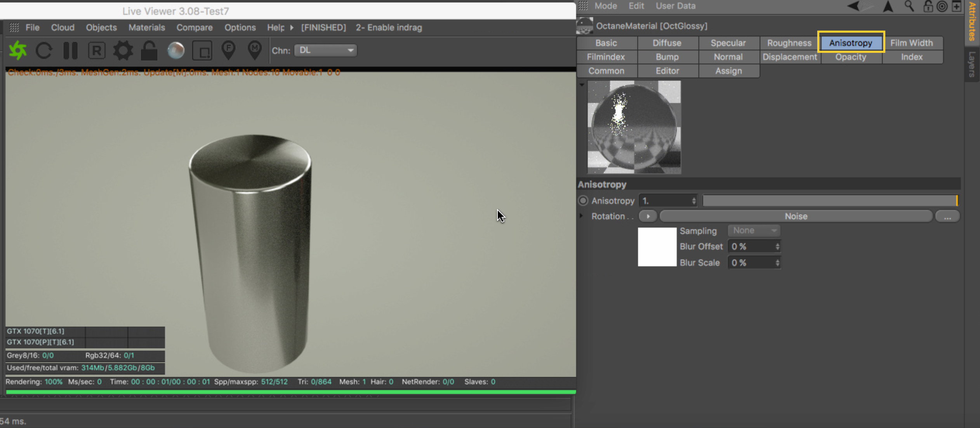Open the Chn channel dropdown
Viewport: 980px width, 428px height.
(x=325, y=50)
